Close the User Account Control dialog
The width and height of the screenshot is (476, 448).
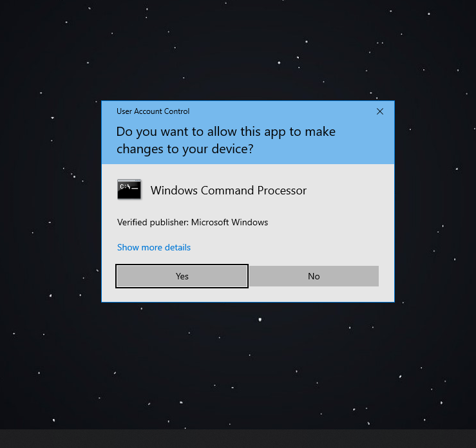(x=380, y=111)
